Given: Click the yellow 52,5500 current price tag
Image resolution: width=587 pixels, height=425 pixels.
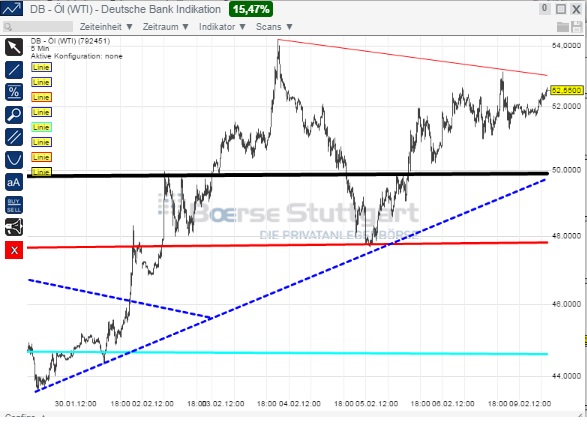Looking at the screenshot, I should (x=567, y=90).
